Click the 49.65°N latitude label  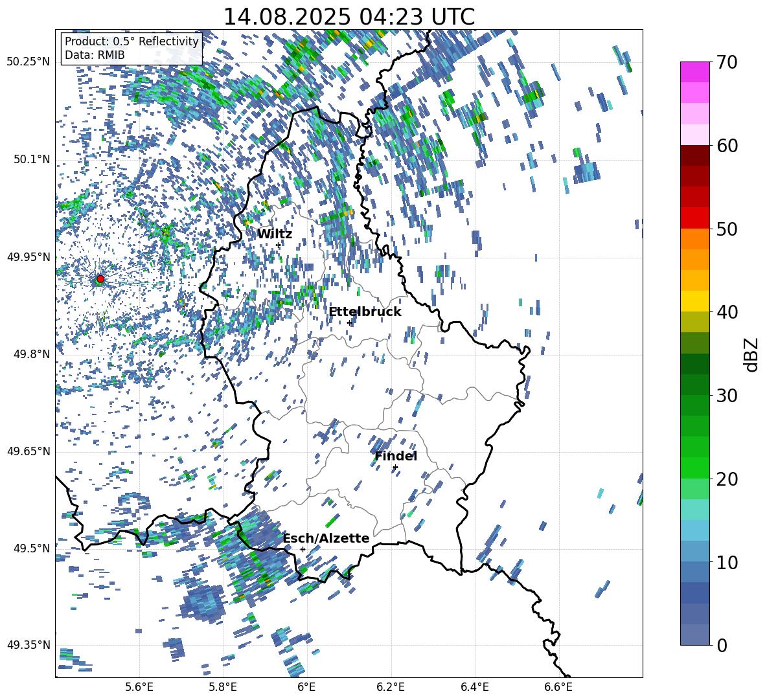[29, 451]
